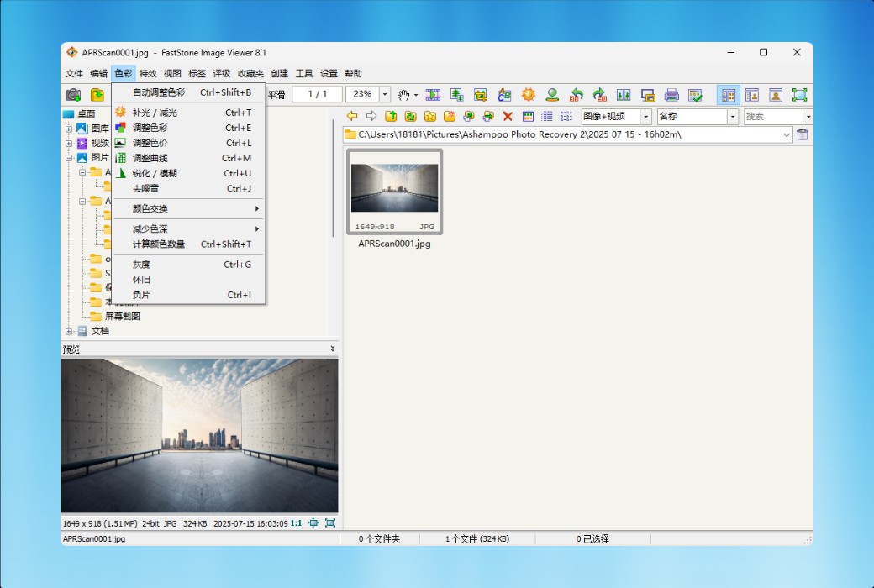Open the 工具 menu
Screen dimensions: 874x588
click(303, 74)
